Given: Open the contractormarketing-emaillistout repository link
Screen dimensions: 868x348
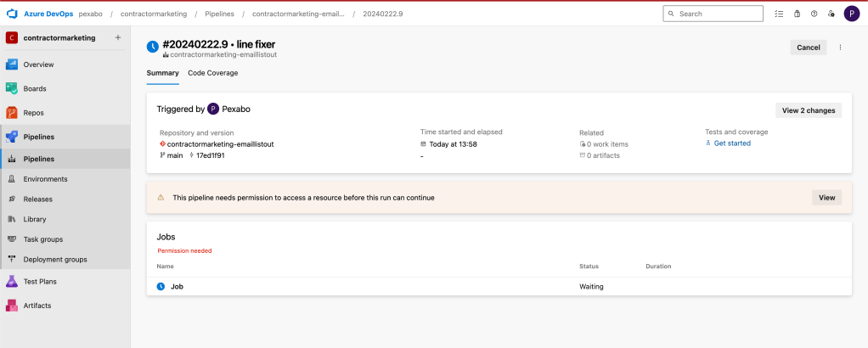Looking at the screenshot, I should click(220, 144).
